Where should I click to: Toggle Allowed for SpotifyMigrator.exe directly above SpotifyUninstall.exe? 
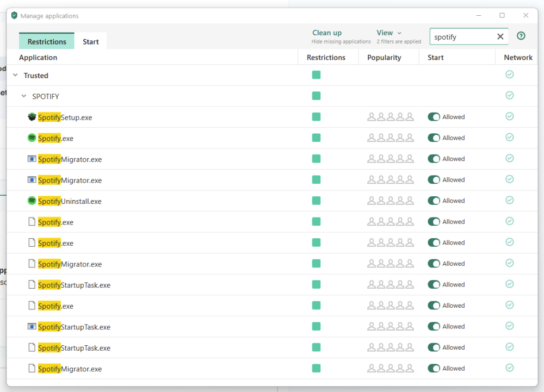(x=434, y=180)
